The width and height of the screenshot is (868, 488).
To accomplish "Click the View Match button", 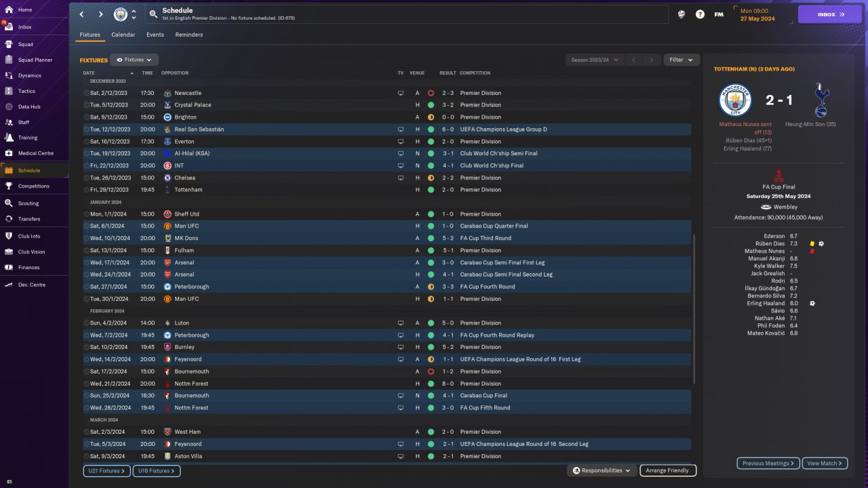I will pos(825,464).
